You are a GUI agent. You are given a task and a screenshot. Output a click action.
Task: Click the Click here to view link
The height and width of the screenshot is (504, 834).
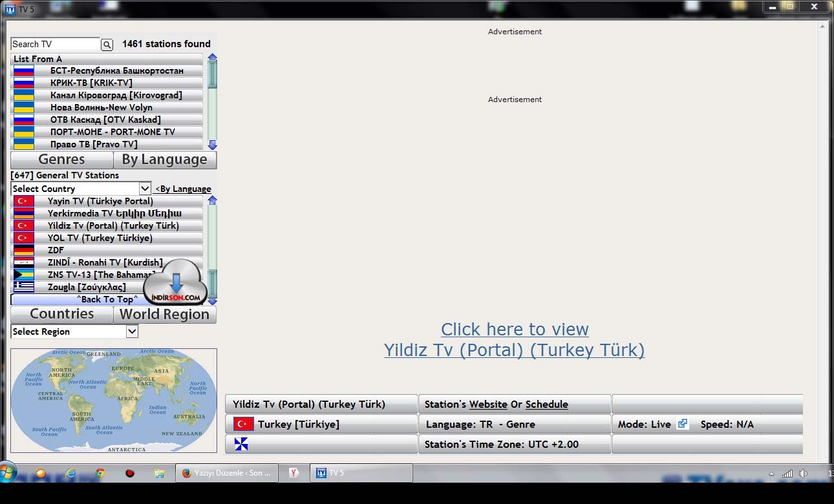pos(515,329)
